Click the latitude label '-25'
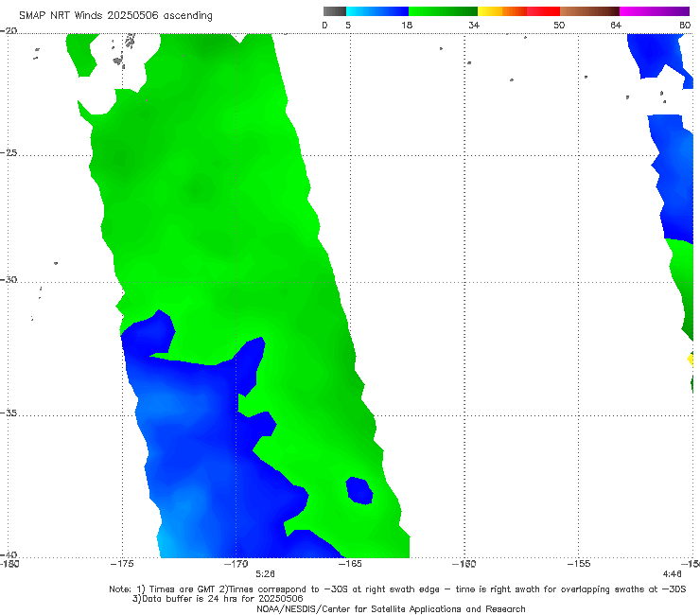The image size is (700, 615). [9, 152]
